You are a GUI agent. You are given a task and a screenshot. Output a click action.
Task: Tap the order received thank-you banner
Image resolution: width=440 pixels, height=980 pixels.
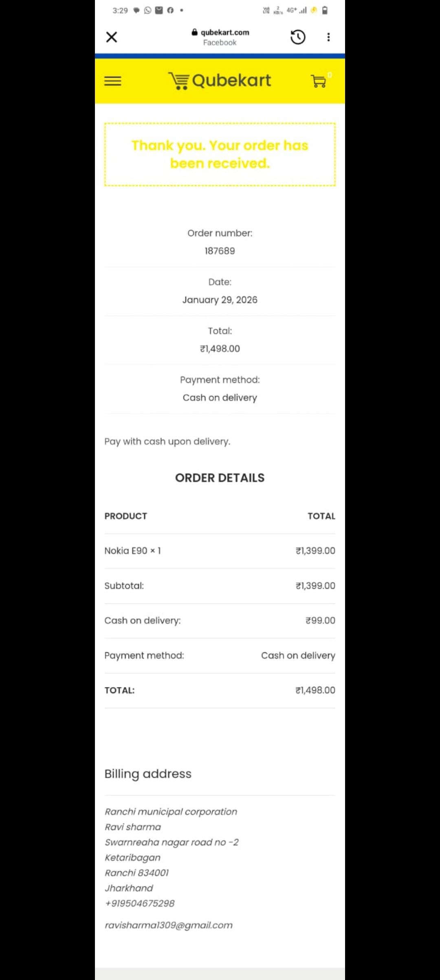220,154
